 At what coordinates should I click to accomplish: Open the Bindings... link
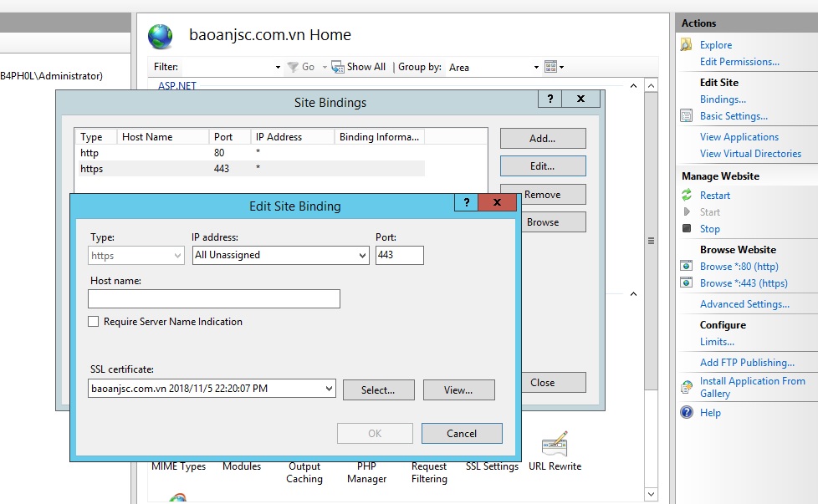point(723,99)
